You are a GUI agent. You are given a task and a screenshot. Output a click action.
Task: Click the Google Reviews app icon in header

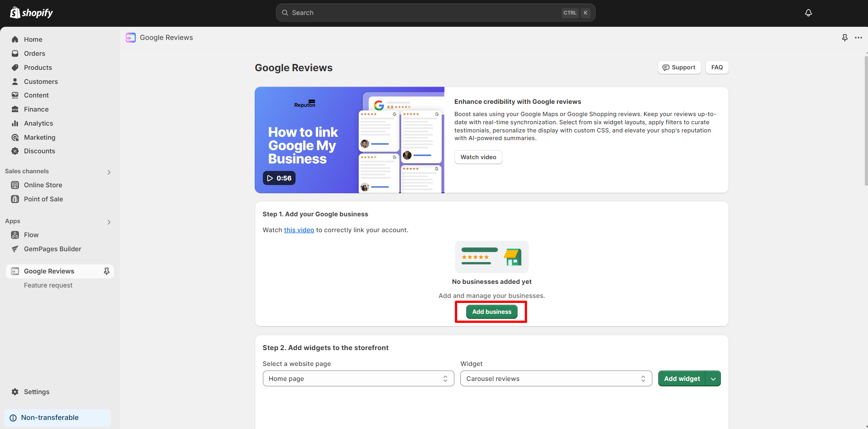(x=131, y=38)
